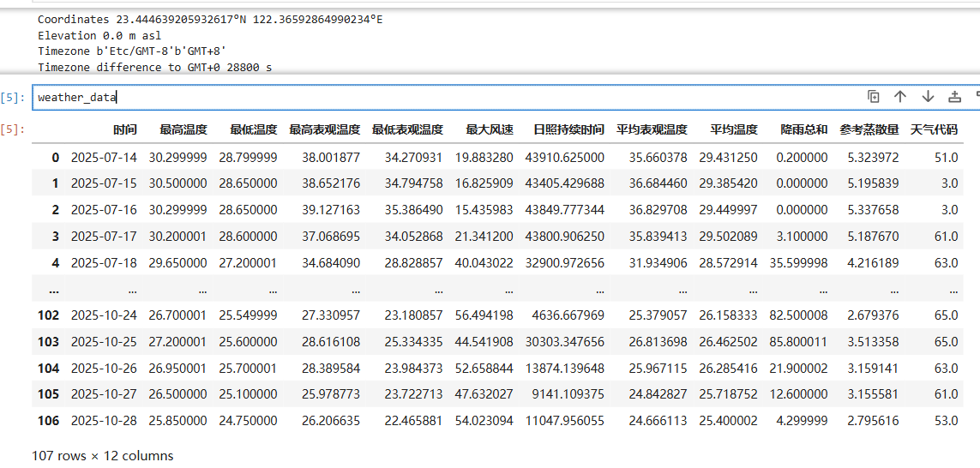Viewport: 980px width, 468px height.
Task: Select row index 106
Action: coord(49,421)
